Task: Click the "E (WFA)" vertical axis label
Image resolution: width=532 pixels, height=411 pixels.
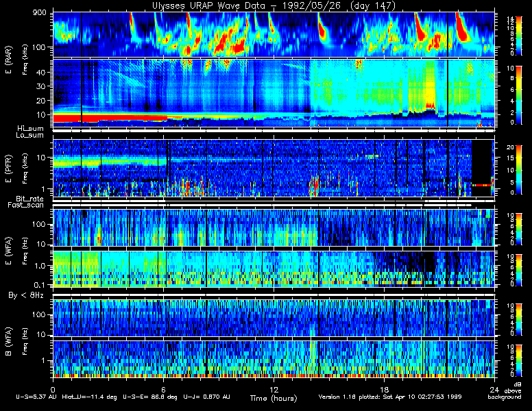Action: click(8, 251)
